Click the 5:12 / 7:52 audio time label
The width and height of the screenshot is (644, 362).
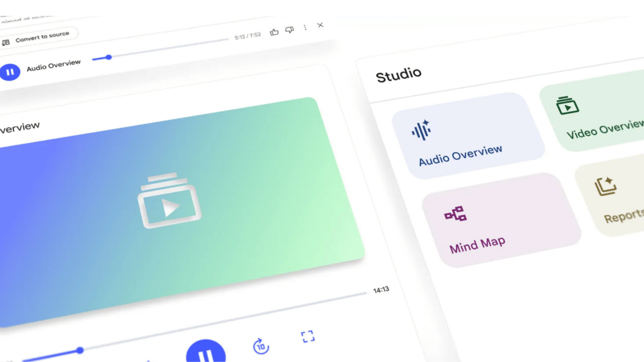[248, 36]
